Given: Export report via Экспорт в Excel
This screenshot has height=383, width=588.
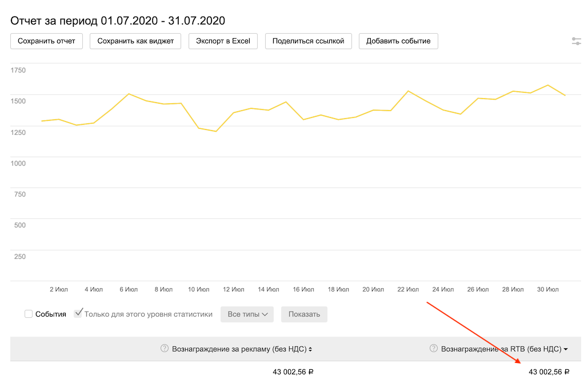Looking at the screenshot, I should click(x=223, y=41).
